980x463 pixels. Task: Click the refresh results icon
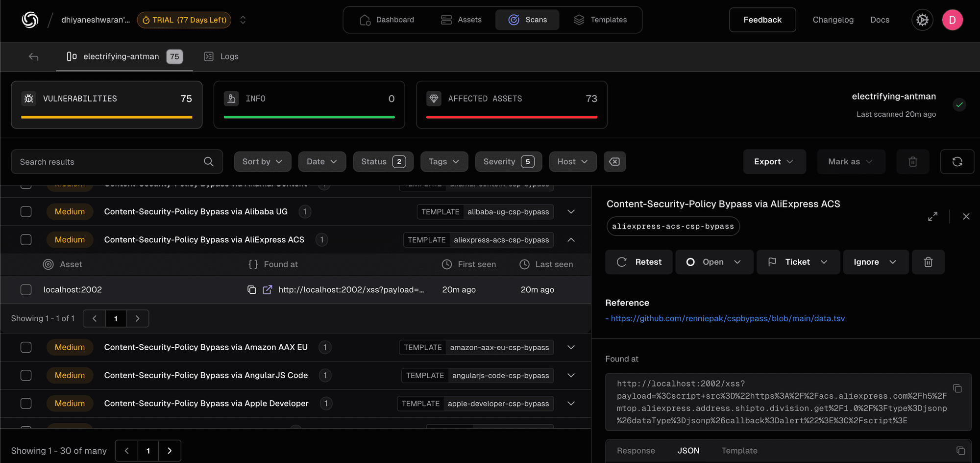(x=957, y=162)
